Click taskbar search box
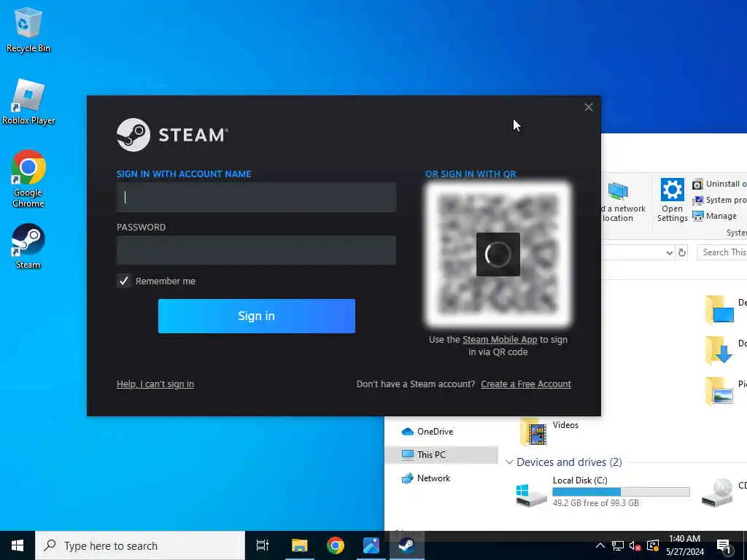Image resolution: width=747 pixels, height=560 pixels. [140, 545]
